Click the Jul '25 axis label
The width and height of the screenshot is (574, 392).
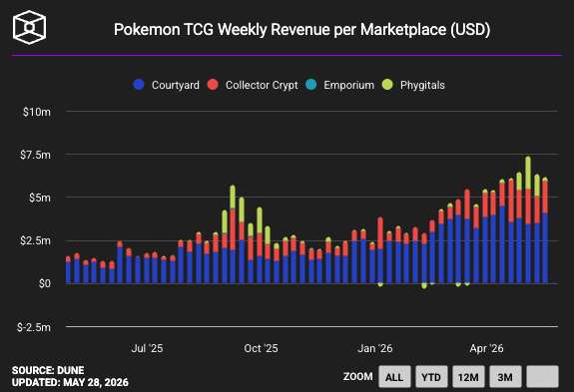(x=147, y=348)
